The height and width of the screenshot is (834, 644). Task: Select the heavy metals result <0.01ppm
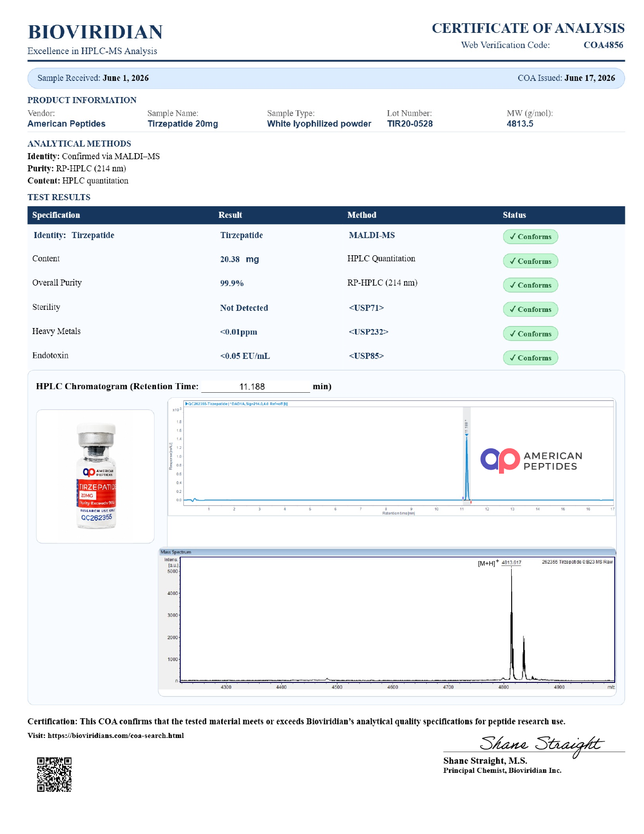click(238, 332)
